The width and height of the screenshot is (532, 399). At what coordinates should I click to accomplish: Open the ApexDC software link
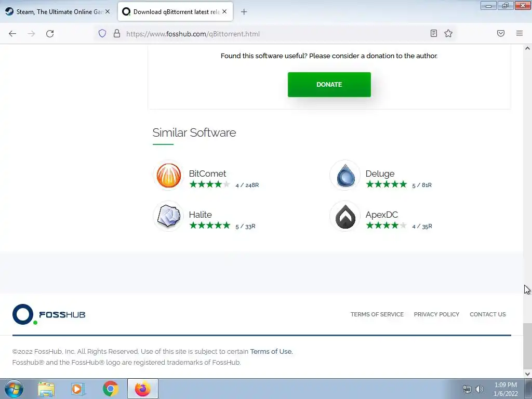[381, 215]
